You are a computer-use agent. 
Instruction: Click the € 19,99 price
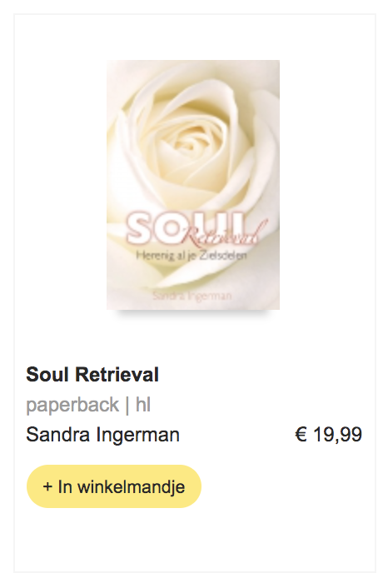click(328, 435)
